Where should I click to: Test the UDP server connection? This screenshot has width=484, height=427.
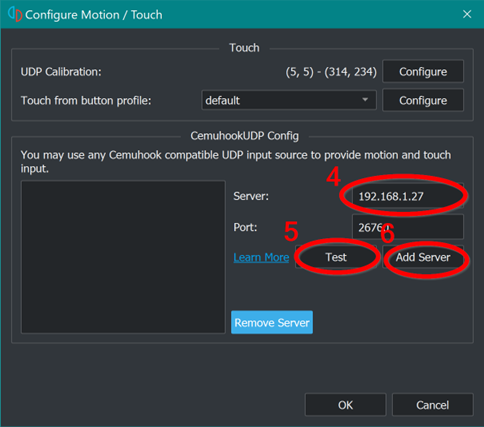pyautogui.click(x=336, y=257)
